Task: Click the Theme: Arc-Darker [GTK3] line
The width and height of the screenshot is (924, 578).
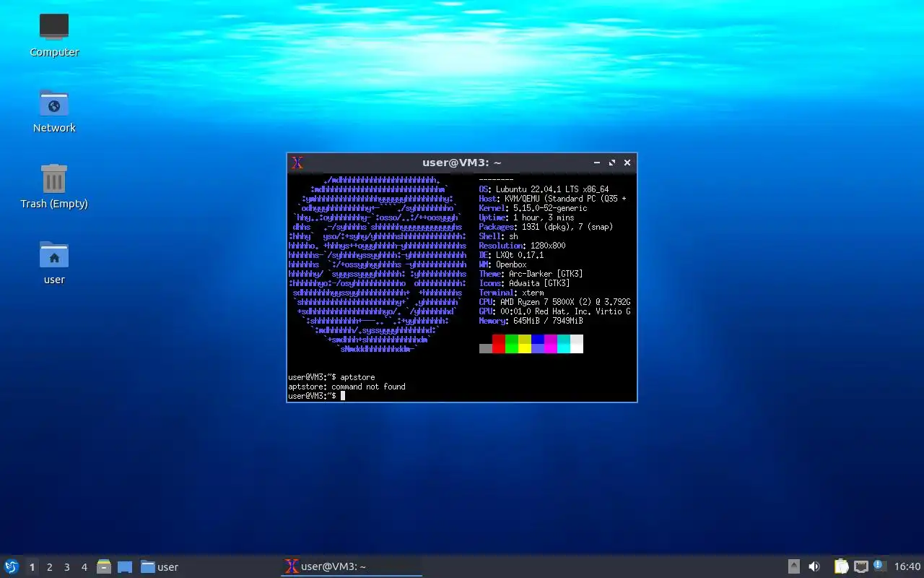Action: coord(531,274)
